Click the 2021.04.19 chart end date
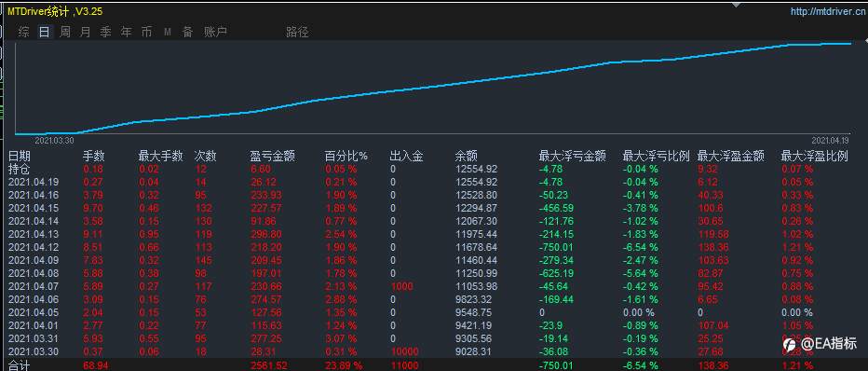This screenshot has height=371, width=868. [831, 140]
